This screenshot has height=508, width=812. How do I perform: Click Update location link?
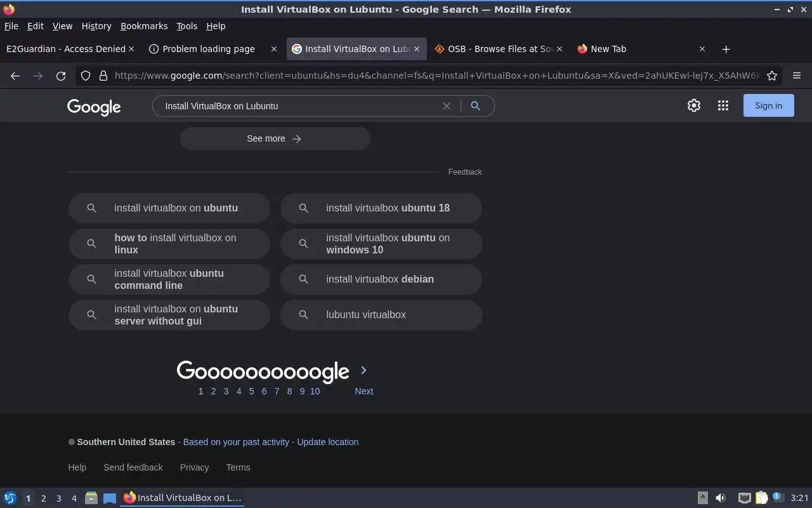point(327,442)
